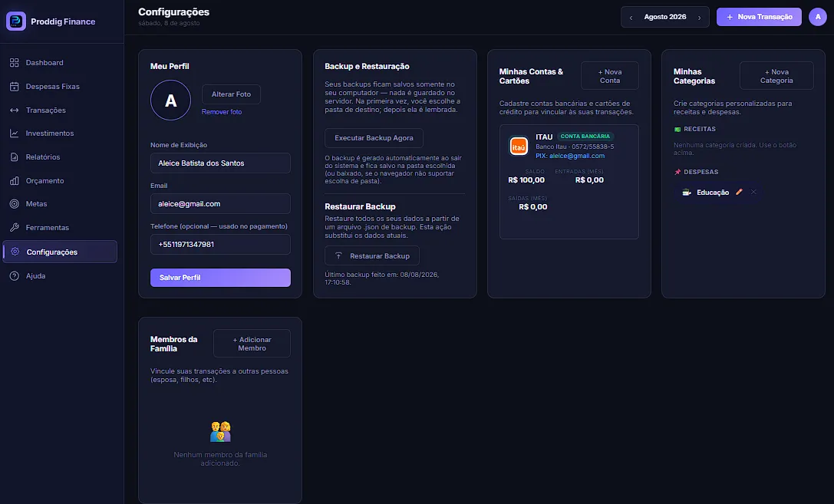Click the Itaú bank logo
Screen dimensions: 834x504
pos(519,146)
